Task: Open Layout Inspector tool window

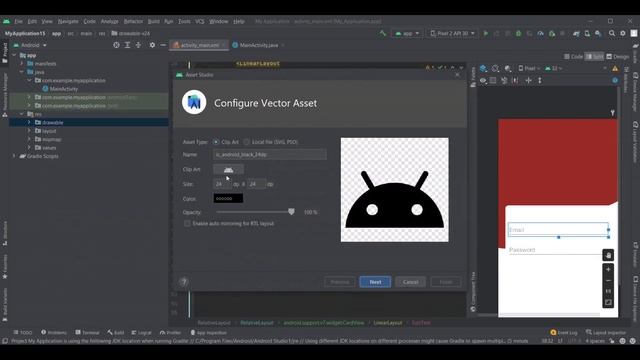Action: pyautogui.click(x=606, y=332)
